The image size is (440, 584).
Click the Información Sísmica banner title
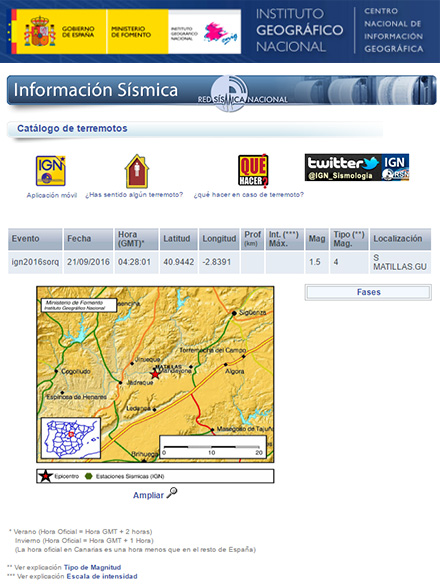pos(96,90)
